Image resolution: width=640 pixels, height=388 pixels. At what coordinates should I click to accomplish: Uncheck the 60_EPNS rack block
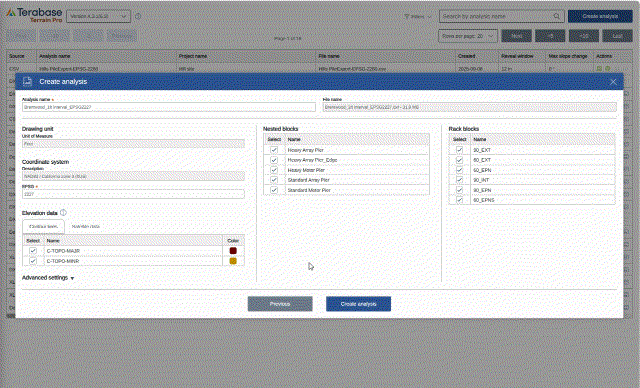[459, 200]
